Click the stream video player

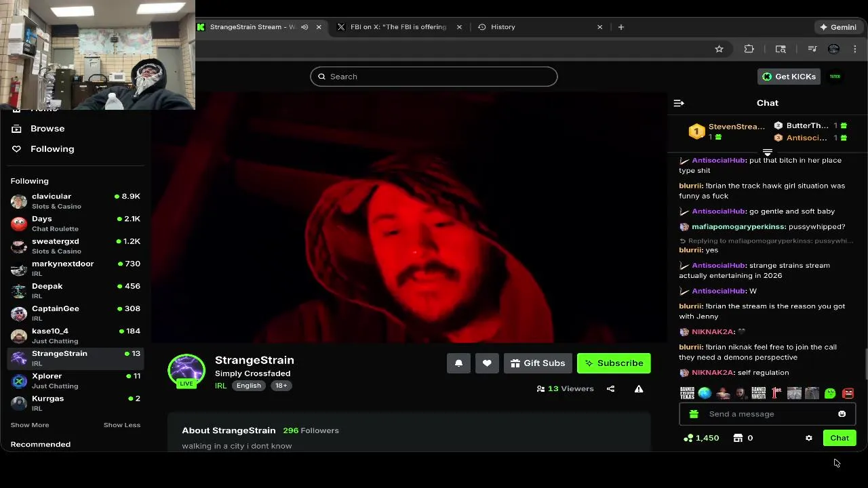coord(409,217)
